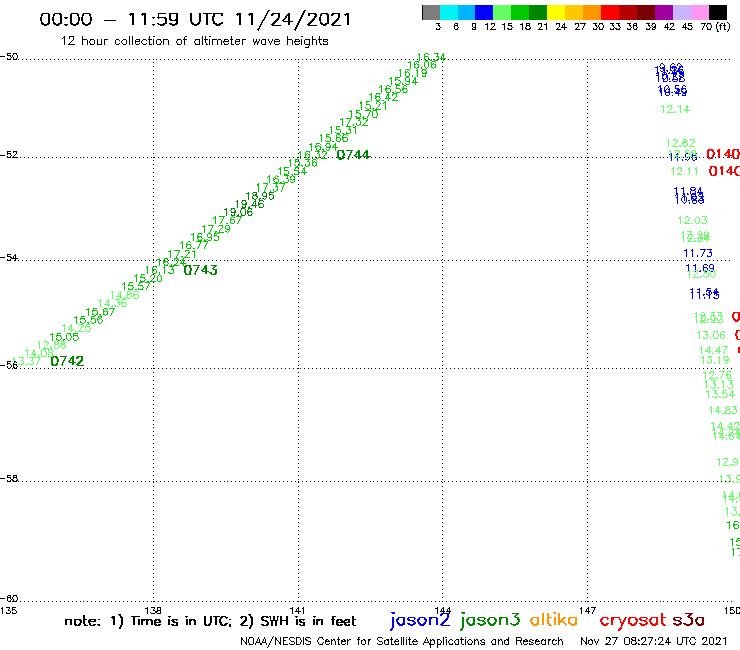
Task: Click the black legend color swatch
Action: click(717, 12)
